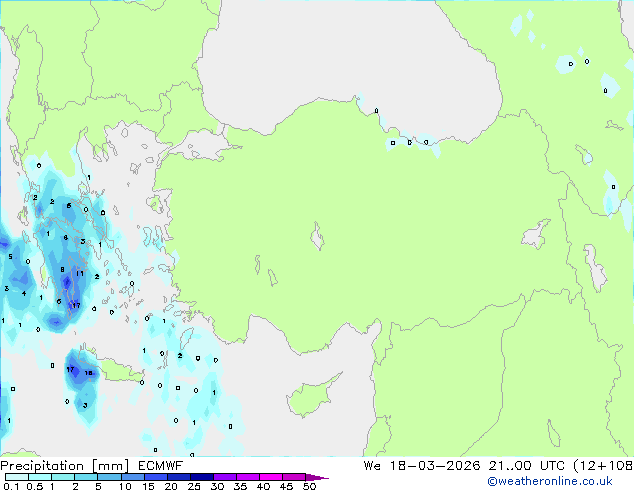
Task: Select the legend swatch between 2 and 5
Action: 86,477
